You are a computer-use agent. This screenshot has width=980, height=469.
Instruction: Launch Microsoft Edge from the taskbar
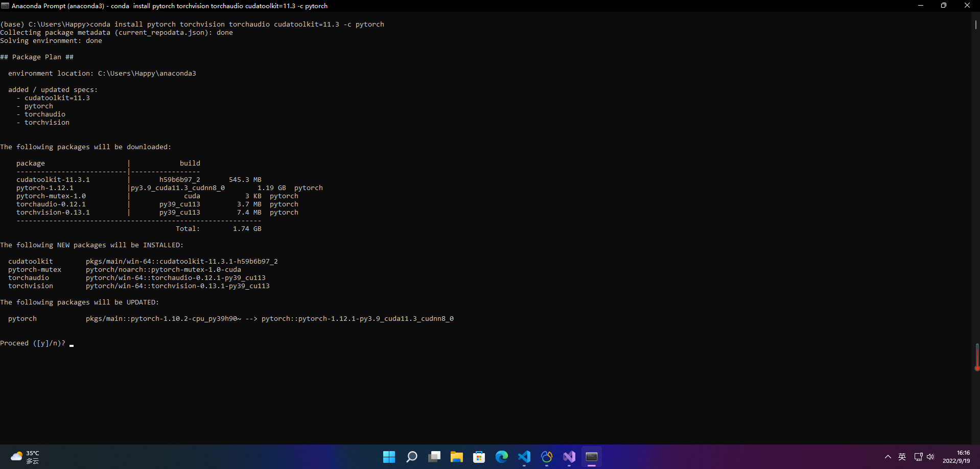(501, 457)
